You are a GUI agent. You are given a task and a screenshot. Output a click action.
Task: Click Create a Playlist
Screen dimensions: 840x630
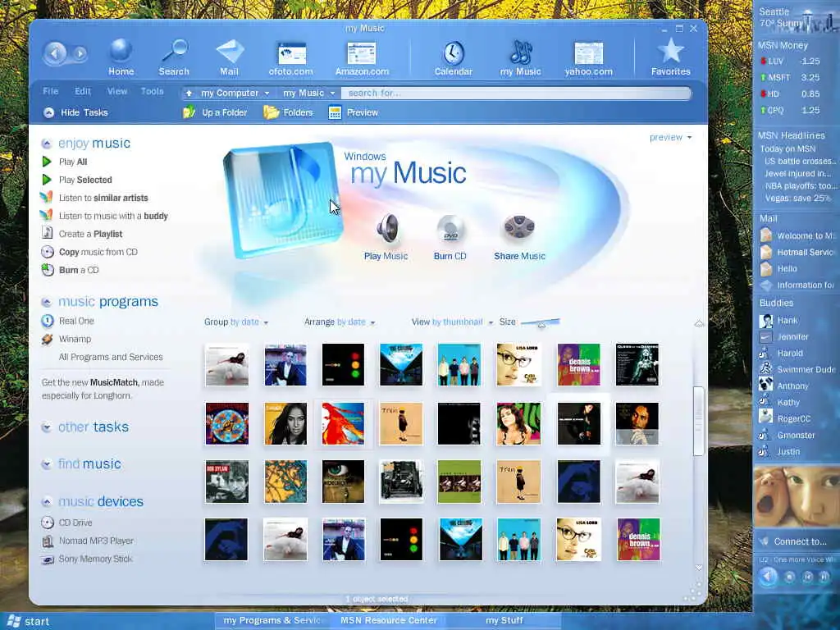click(90, 234)
